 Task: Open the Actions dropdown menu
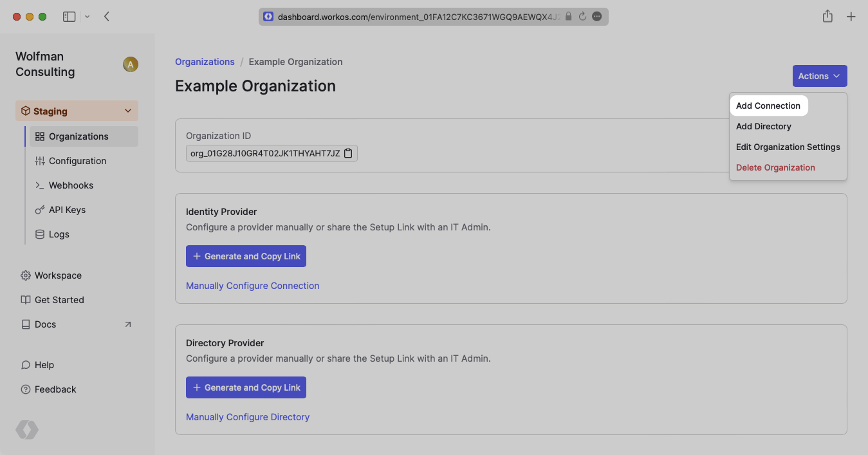pyautogui.click(x=819, y=75)
